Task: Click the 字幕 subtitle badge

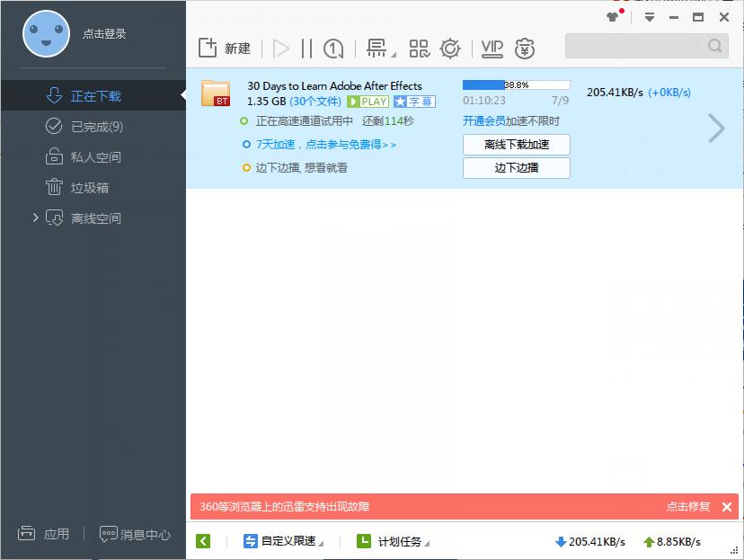Action: [414, 102]
